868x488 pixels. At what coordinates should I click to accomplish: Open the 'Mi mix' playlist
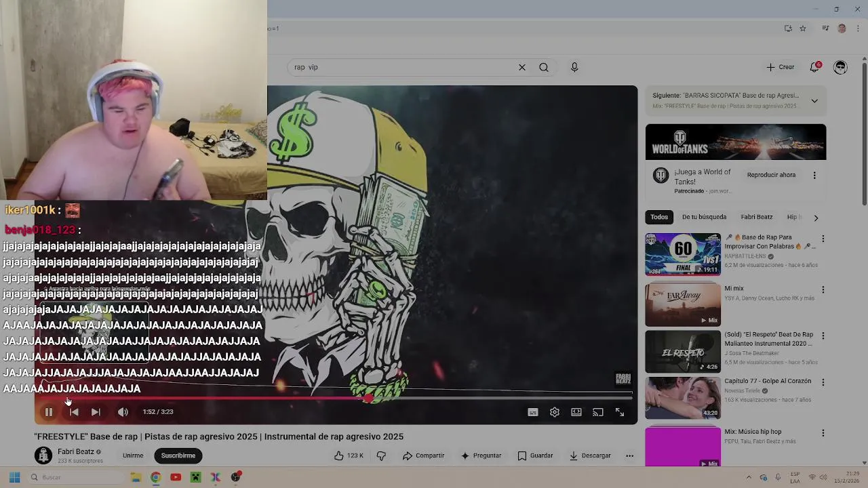683,304
